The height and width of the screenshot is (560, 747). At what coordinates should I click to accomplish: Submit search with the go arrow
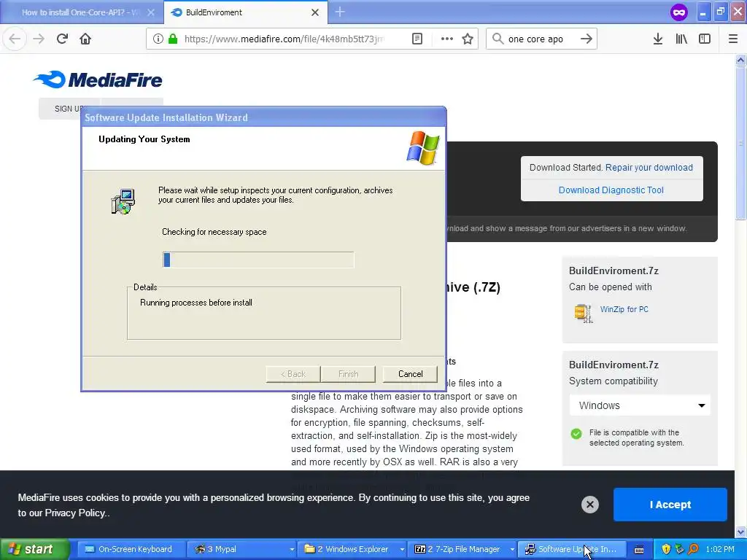(x=587, y=39)
